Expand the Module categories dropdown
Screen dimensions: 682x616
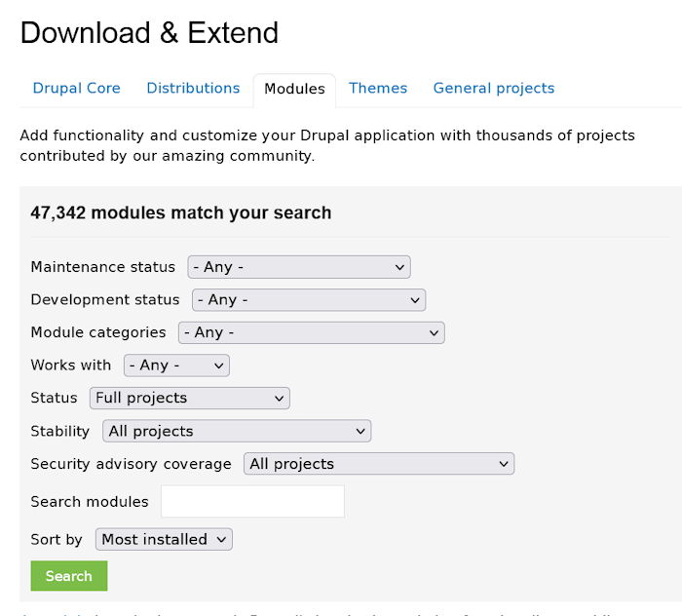click(312, 332)
